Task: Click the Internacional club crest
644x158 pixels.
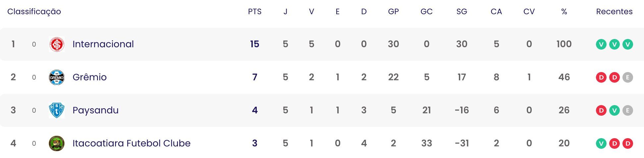Action: 57,44
